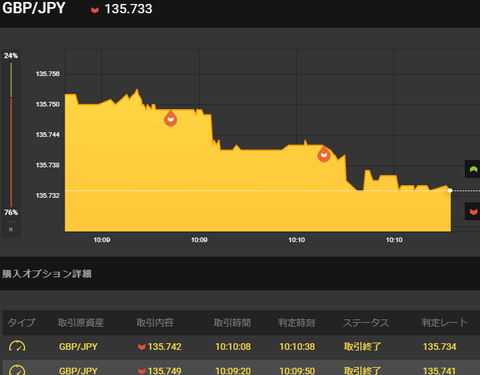480x375 pixels.
Task: Click the 24% sentiment percentage label
Action: click(x=11, y=56)
